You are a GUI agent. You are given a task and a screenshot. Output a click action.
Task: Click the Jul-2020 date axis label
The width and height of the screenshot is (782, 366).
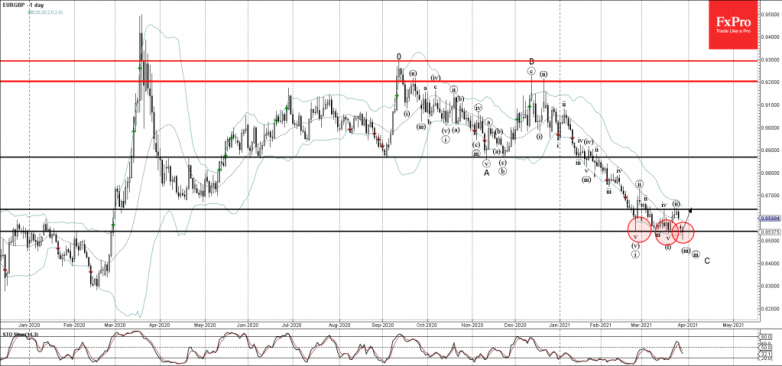pos(292,324)
